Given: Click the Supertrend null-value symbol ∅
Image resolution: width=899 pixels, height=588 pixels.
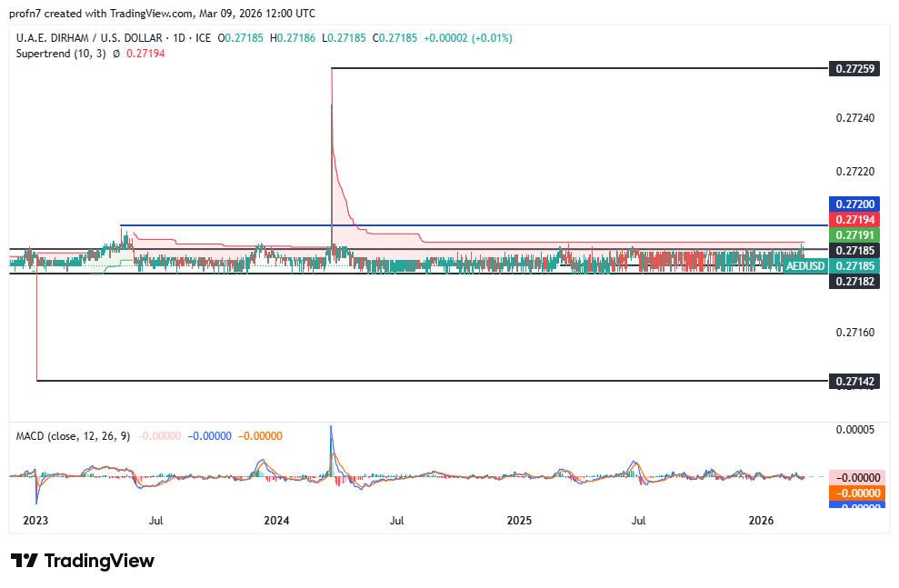Looking at the screenshot, I should (116, 54).
